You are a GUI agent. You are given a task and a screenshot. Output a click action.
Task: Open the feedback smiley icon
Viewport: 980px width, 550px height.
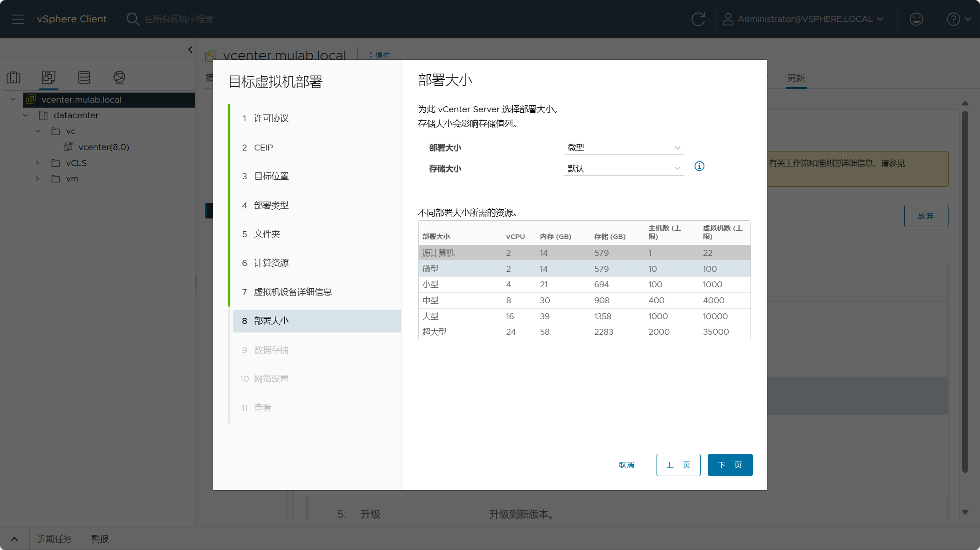tap(916, 19)
